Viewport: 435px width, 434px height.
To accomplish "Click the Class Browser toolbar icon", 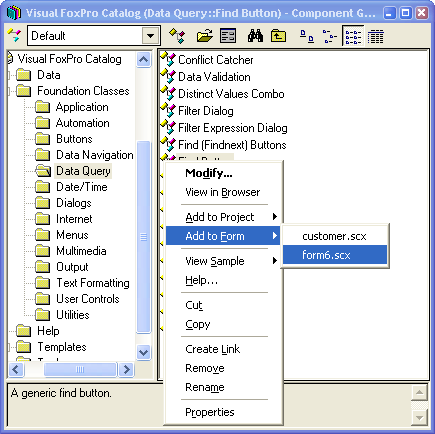I will coord(177,36).
